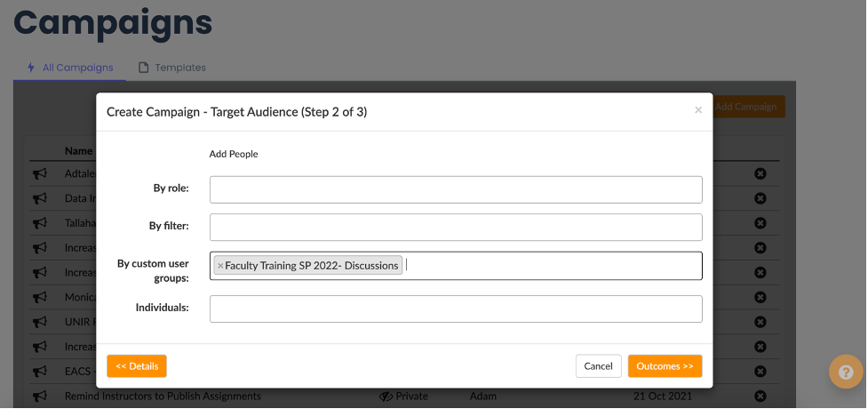
Task: Open the By role selection field
Action: [x=456, y=189]
